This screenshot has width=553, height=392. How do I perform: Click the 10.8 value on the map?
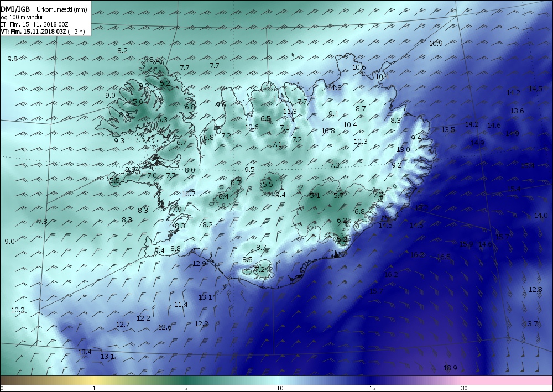pos(328,131)
